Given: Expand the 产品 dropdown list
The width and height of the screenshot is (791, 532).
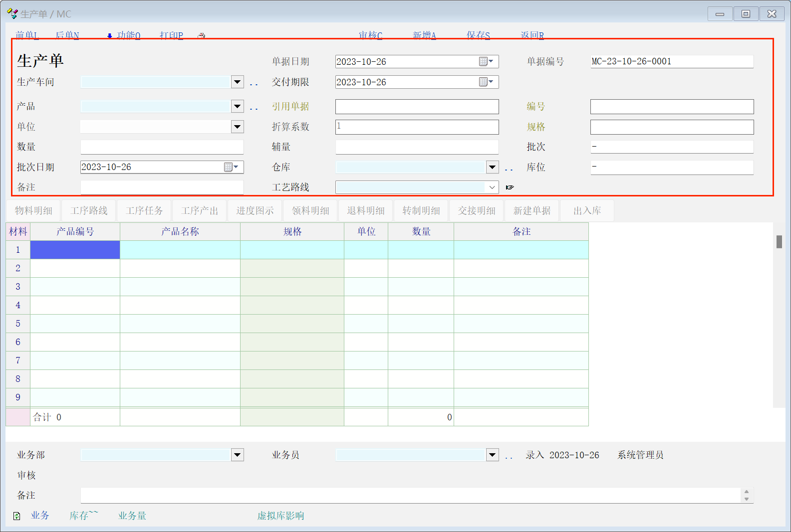Looking at the screenshot, I should (238, 106).
